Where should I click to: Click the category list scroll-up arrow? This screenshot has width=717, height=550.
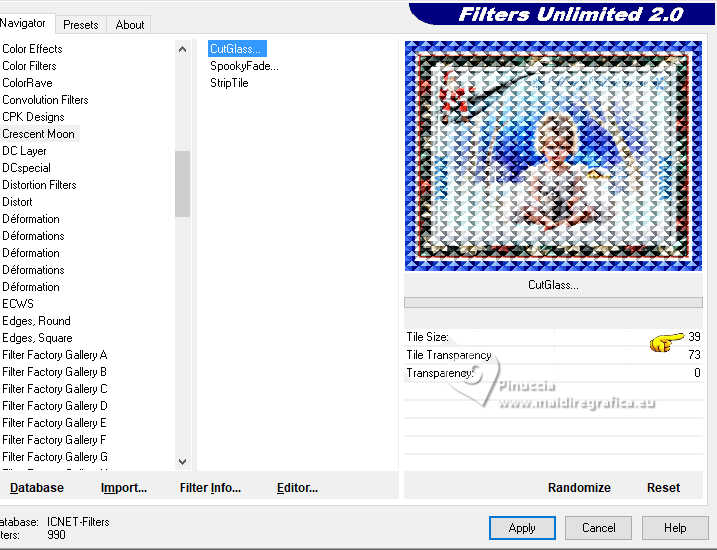tap(182, 49)
